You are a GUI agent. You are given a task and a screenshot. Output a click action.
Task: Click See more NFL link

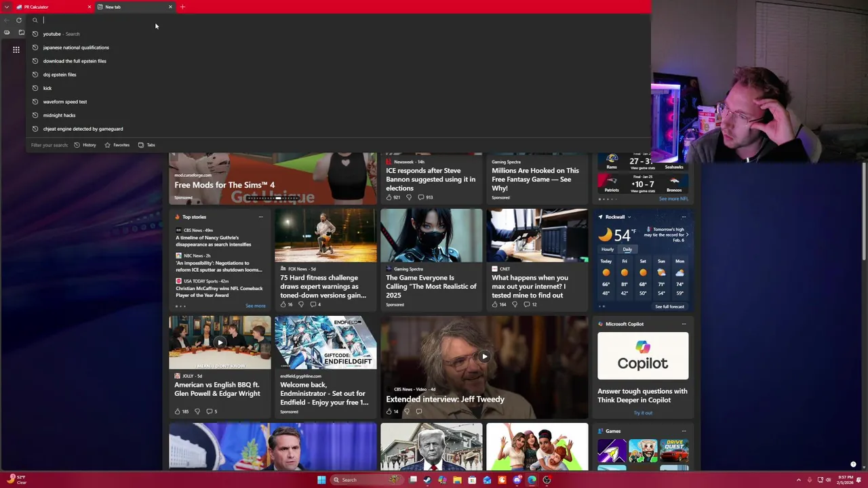click(673, 199)
